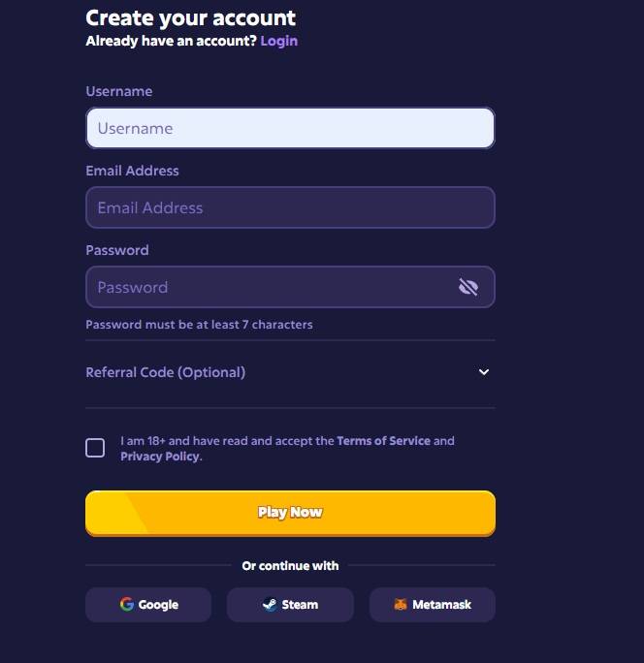Go to the Login link
Viewport: 644px width, 663px height.
click(x=278, y=41)
